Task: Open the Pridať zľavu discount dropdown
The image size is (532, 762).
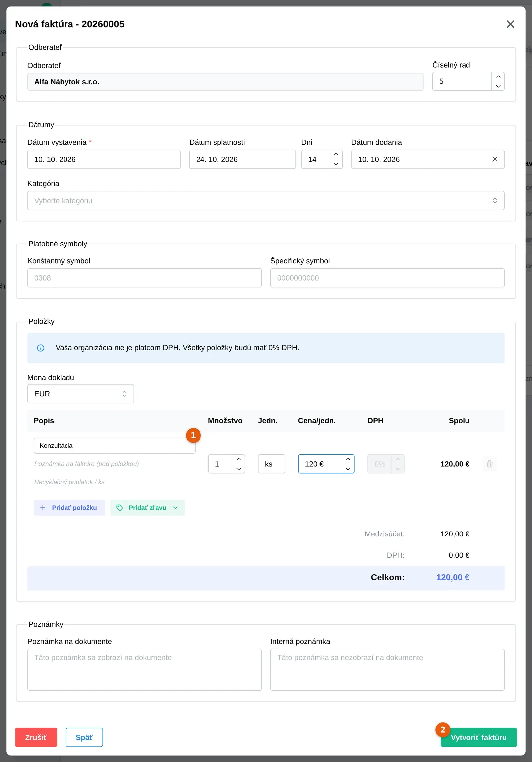Action: click(147, 508)
